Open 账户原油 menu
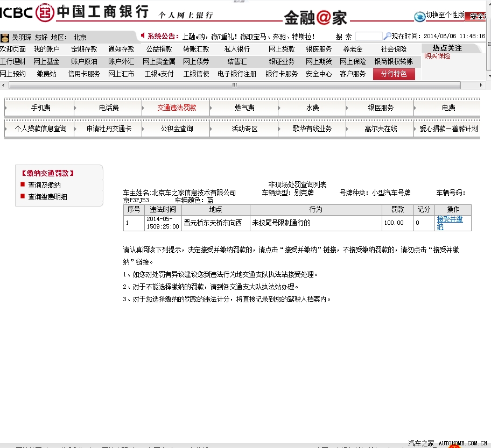 point(84,62)
